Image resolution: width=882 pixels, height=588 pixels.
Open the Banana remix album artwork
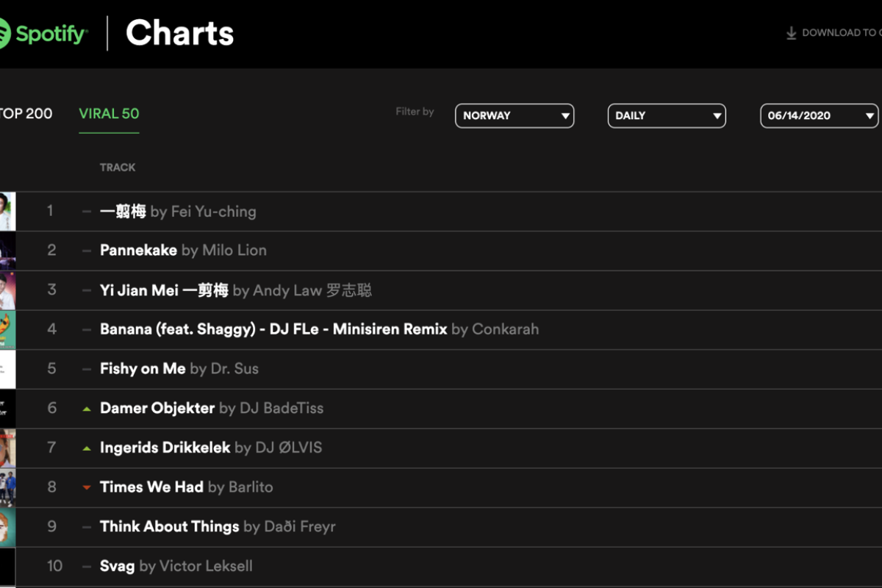7,329
